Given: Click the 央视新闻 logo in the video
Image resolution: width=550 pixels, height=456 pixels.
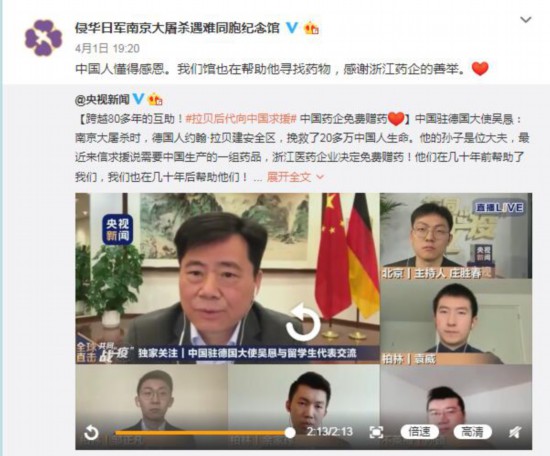Looking at the screenshot, I should pos(118,229).
